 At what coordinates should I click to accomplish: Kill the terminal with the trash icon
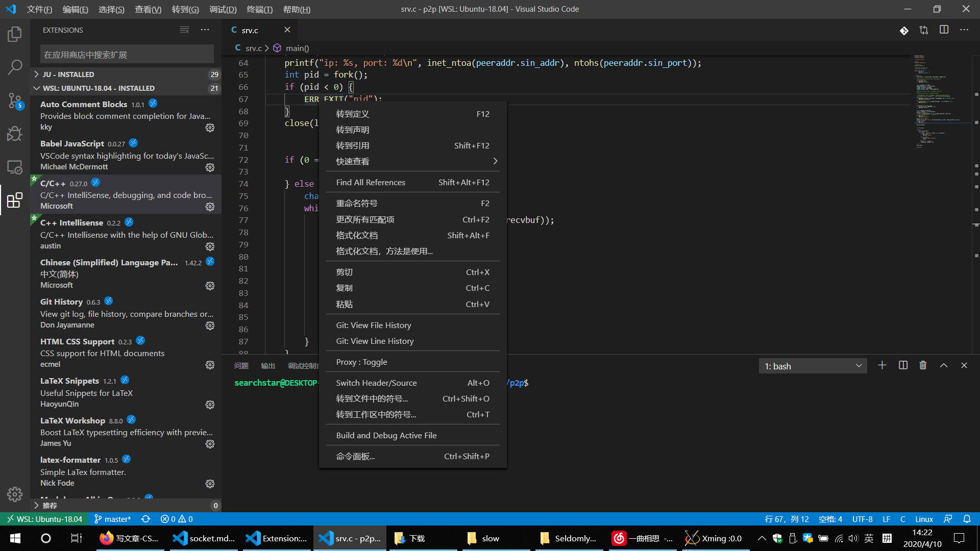923,365
